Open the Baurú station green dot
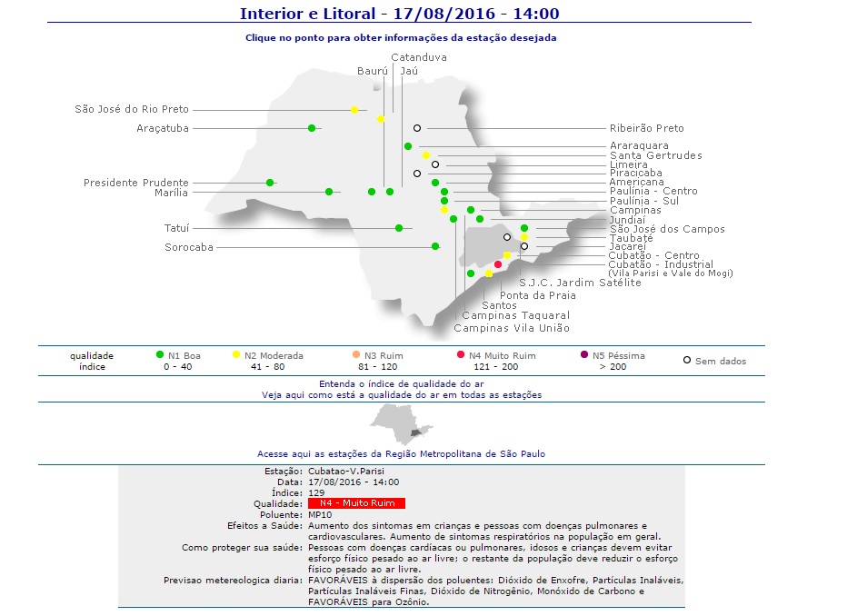The image size is (867, 616). [x=372, y=192]
